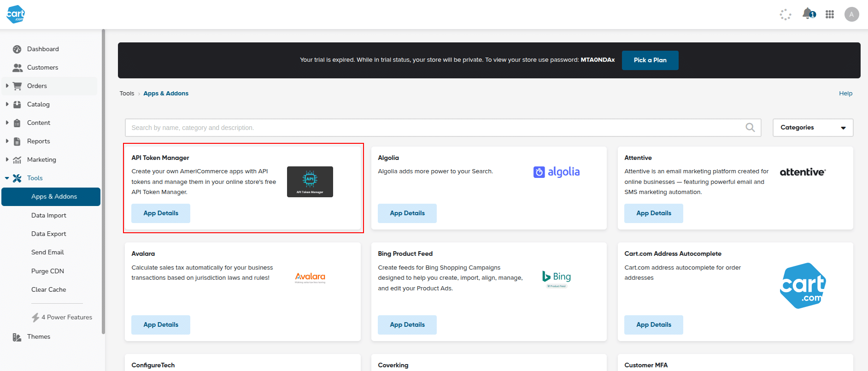Click the Reports document icon

[17, 141]
